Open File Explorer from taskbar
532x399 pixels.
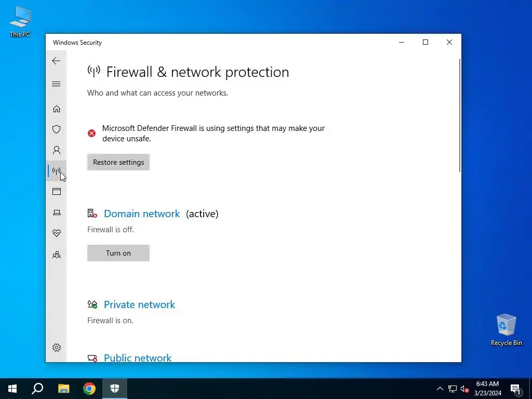tap(63, 389)
